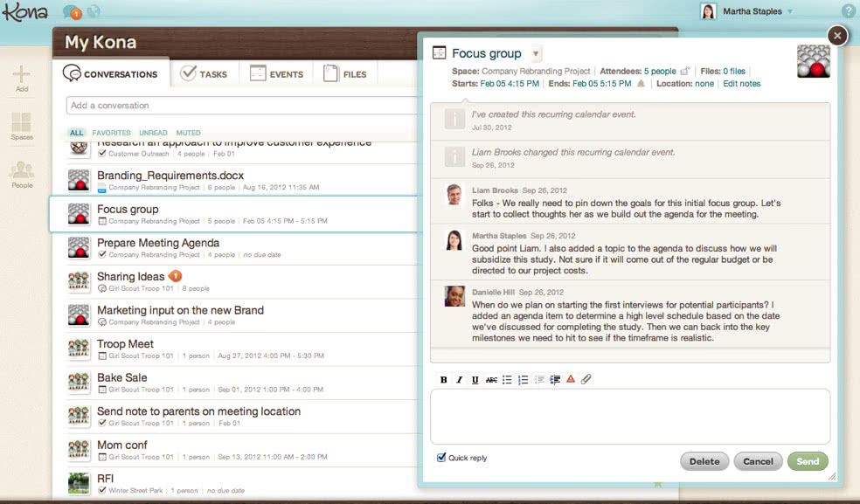Click the outdent icon

coord(539,379)
